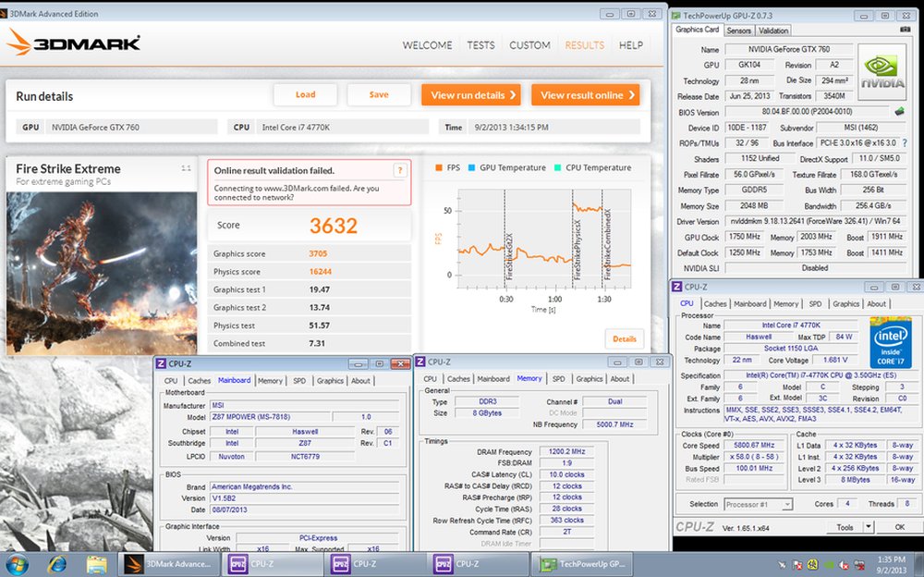Viewport: 924px width, 577px height.
Task: Click the FireStrikeCombinedX marker on the chart
Action: [x=607, y=244]
